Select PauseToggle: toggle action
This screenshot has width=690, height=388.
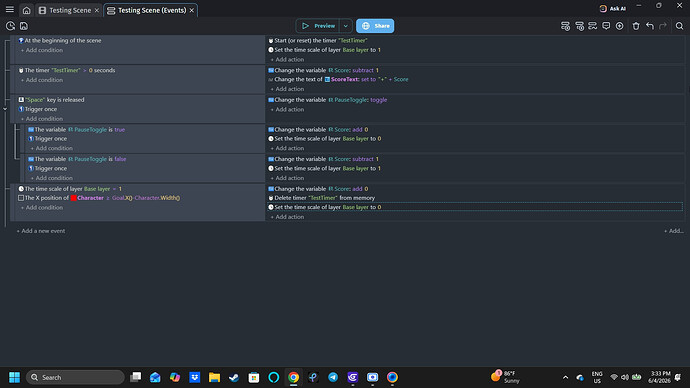pos(328,100)
